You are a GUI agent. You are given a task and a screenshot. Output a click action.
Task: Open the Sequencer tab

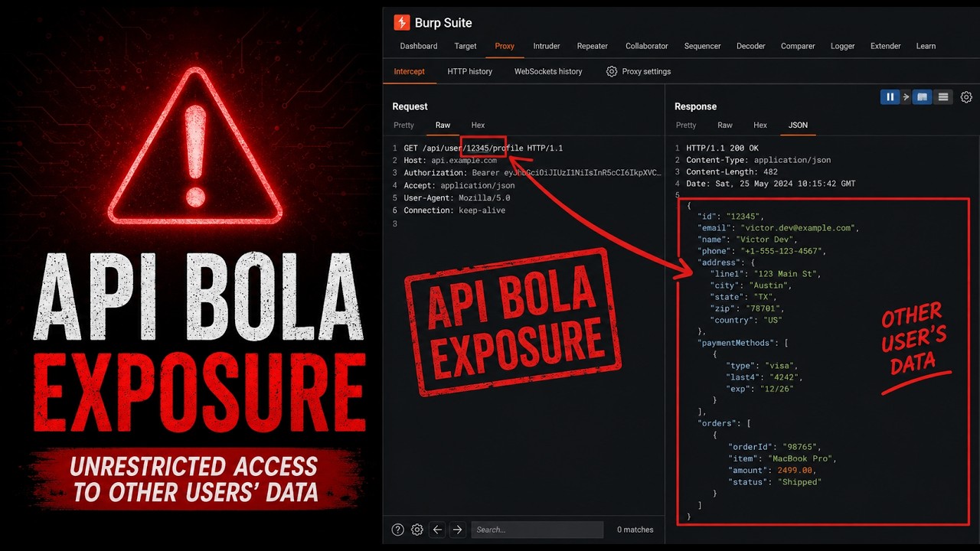703,46
